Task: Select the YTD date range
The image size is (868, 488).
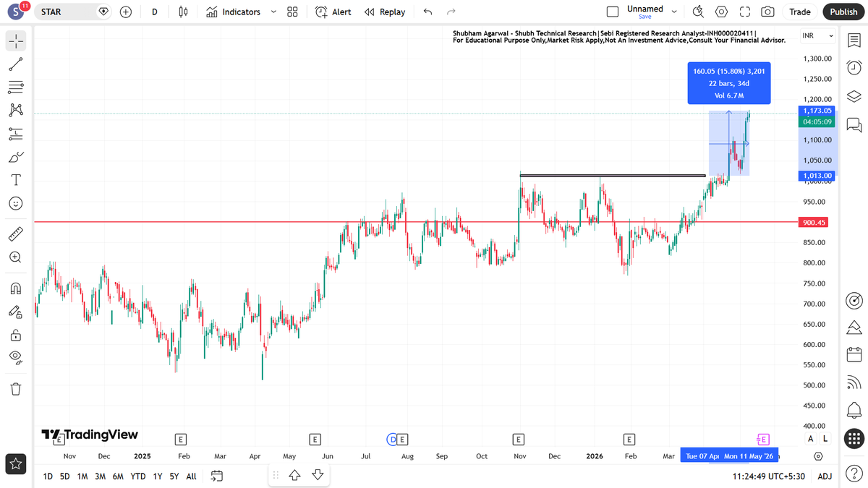Action: [x=137, y=476]
